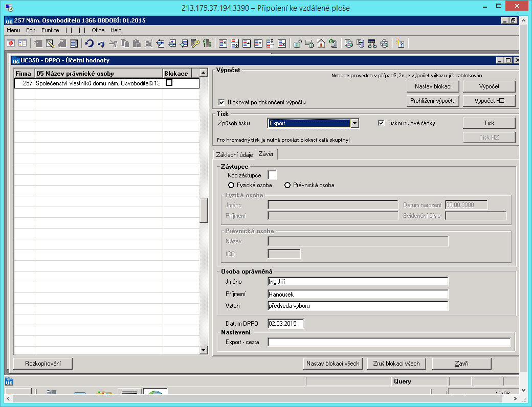
Task: Click the Zavři button
Action: coord(461,364)
